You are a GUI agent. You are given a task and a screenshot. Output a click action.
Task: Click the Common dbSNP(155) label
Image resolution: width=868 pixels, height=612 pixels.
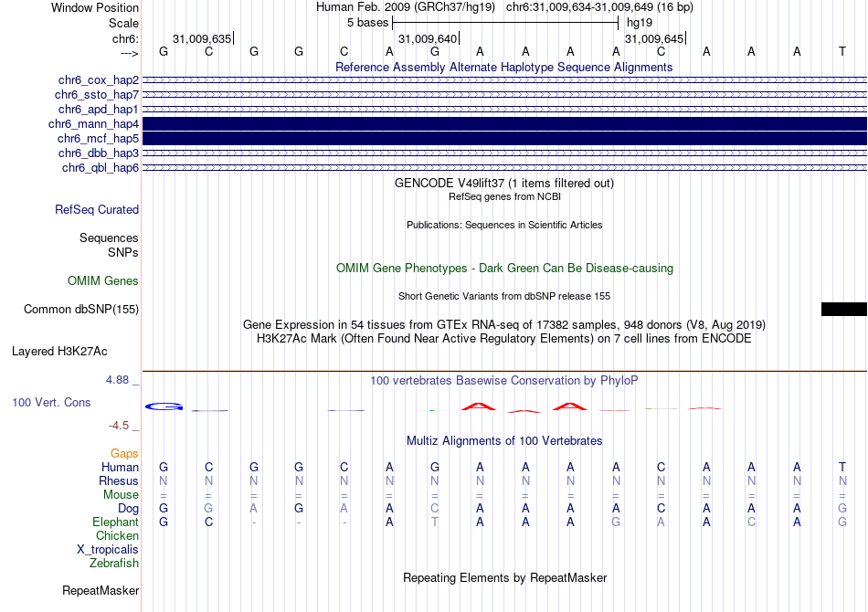81,310
